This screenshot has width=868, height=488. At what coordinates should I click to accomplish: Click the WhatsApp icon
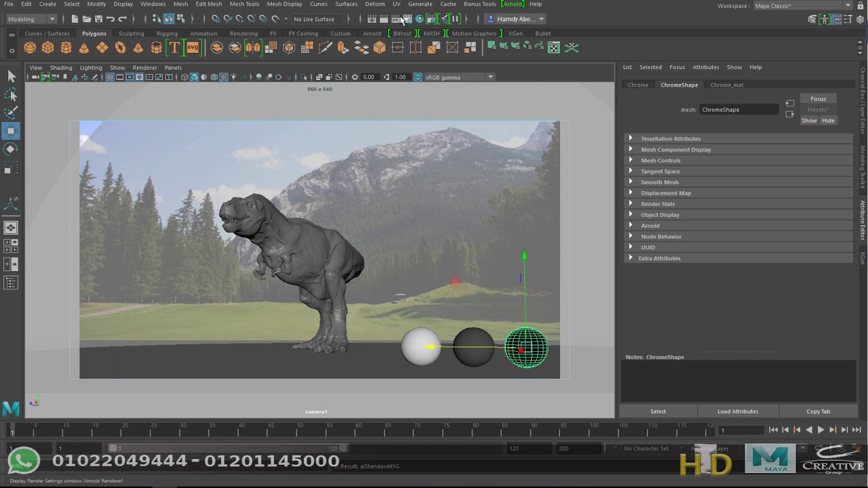(x=24, y=461)
